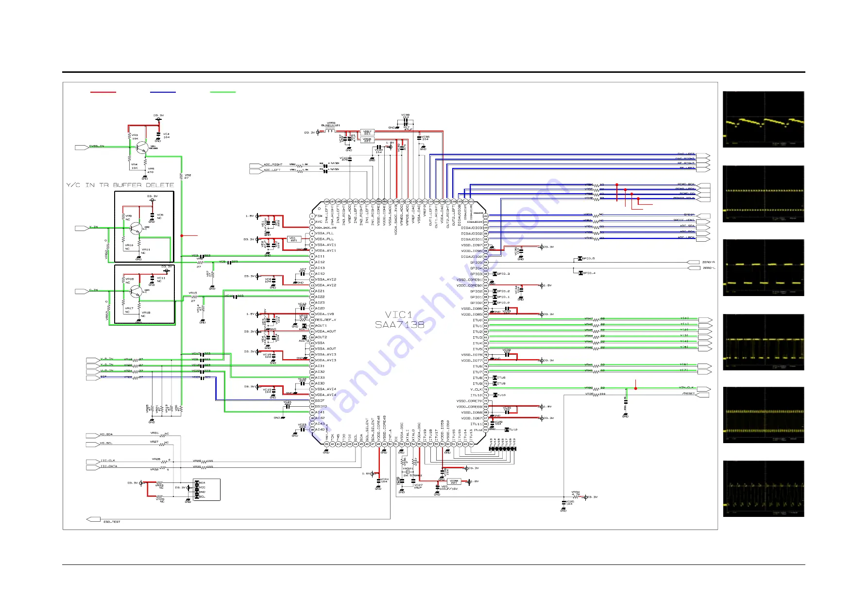Click the AI11 pin label
Screen dimensions: 868x613
coord(320,256)
